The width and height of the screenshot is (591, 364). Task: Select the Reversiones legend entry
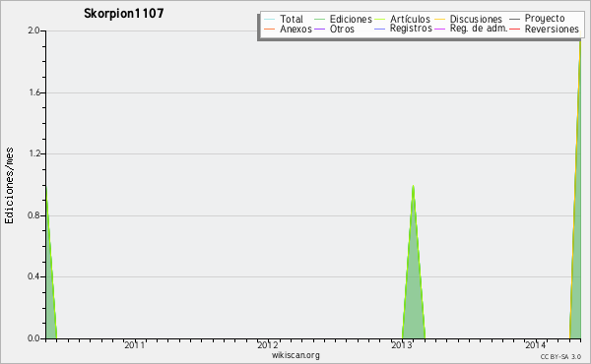coord(545,29)
